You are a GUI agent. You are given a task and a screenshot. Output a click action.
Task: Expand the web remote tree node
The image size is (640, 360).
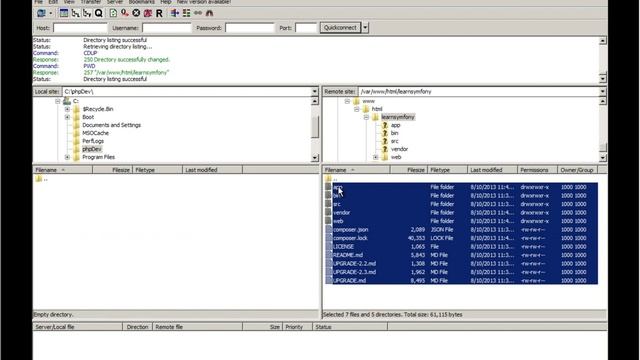coord(376,157)
